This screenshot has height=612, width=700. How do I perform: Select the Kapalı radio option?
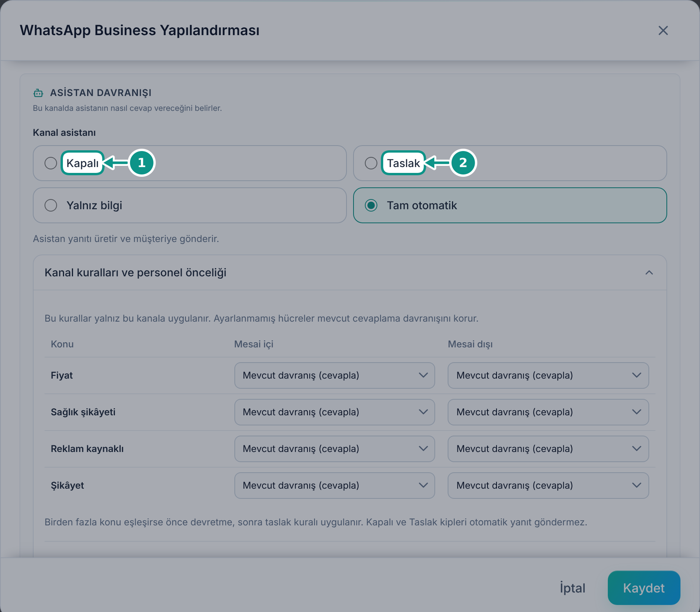190,163
